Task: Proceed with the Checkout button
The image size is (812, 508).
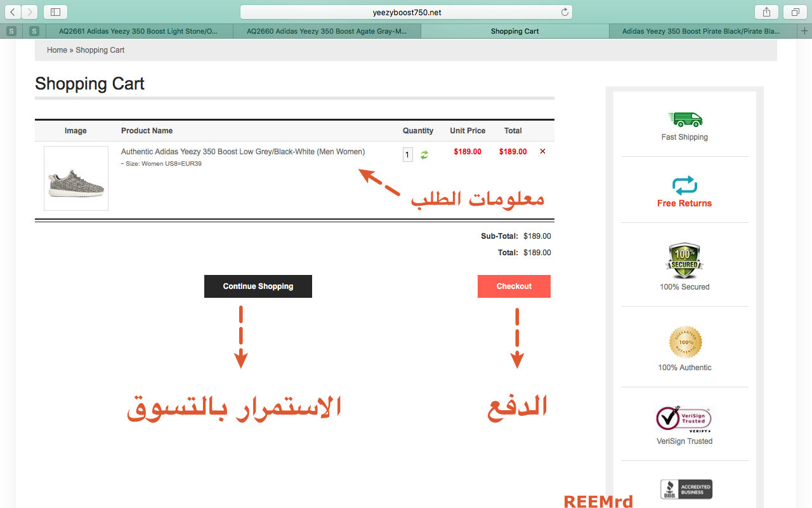Action: pyautogui.click(x=514, y=286)
